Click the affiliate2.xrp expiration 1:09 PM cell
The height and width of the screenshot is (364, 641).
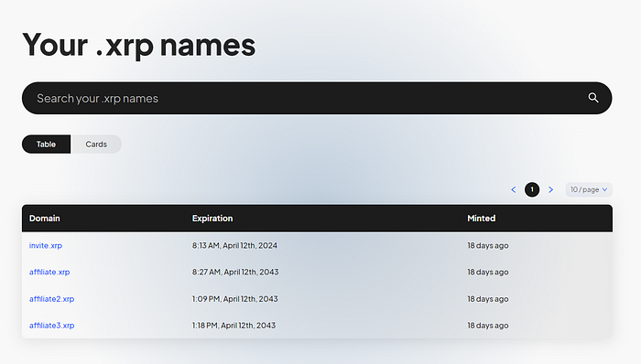235,299
